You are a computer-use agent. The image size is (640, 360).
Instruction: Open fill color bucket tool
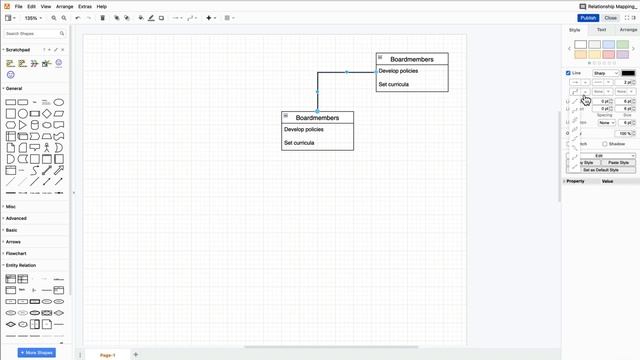(x=141, y=18)
